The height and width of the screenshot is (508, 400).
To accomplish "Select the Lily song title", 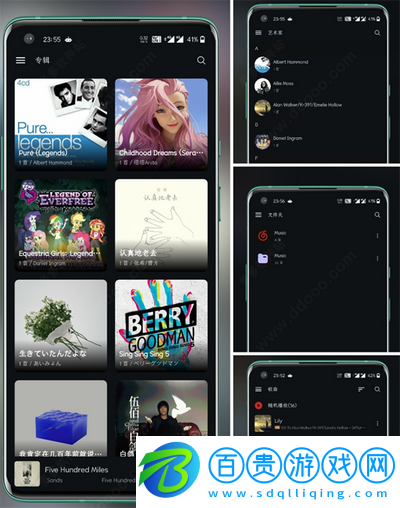I will point(278,421).
